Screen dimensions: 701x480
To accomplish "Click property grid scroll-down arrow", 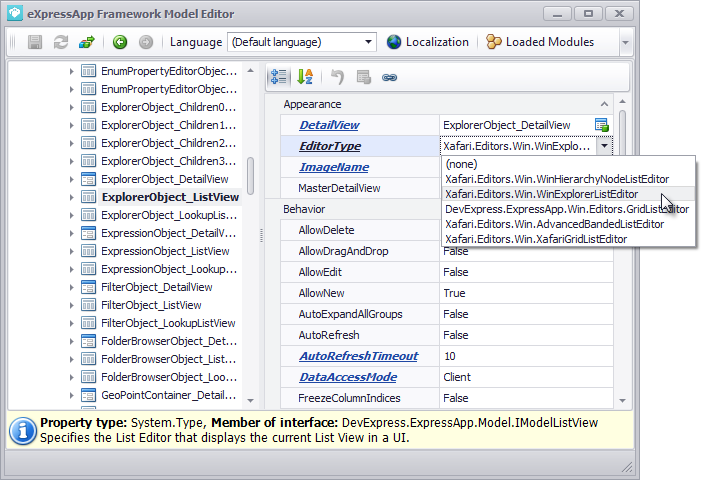I will [x=622, y=401].
